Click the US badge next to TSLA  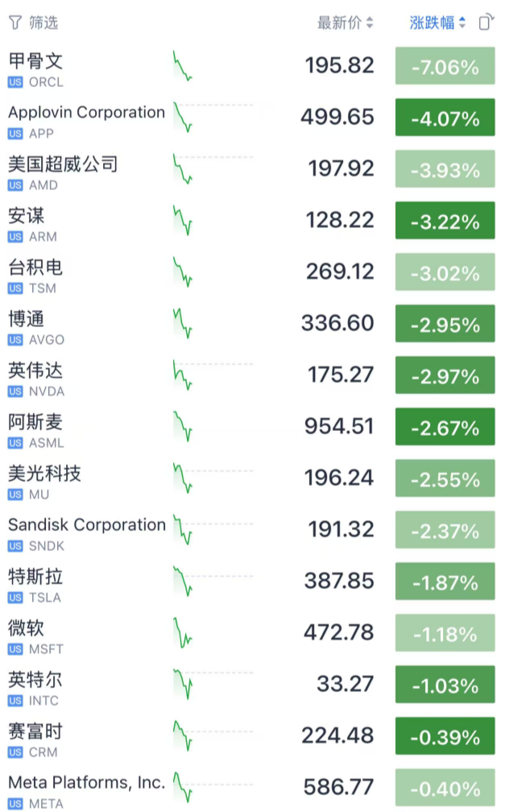pos(15,598)
